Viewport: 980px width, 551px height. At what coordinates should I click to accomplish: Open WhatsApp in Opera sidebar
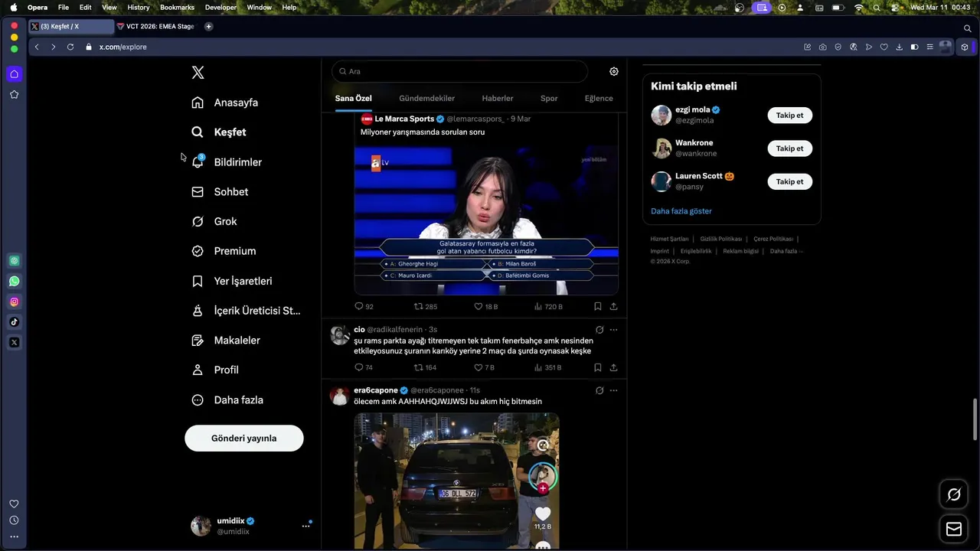(14, 281)
